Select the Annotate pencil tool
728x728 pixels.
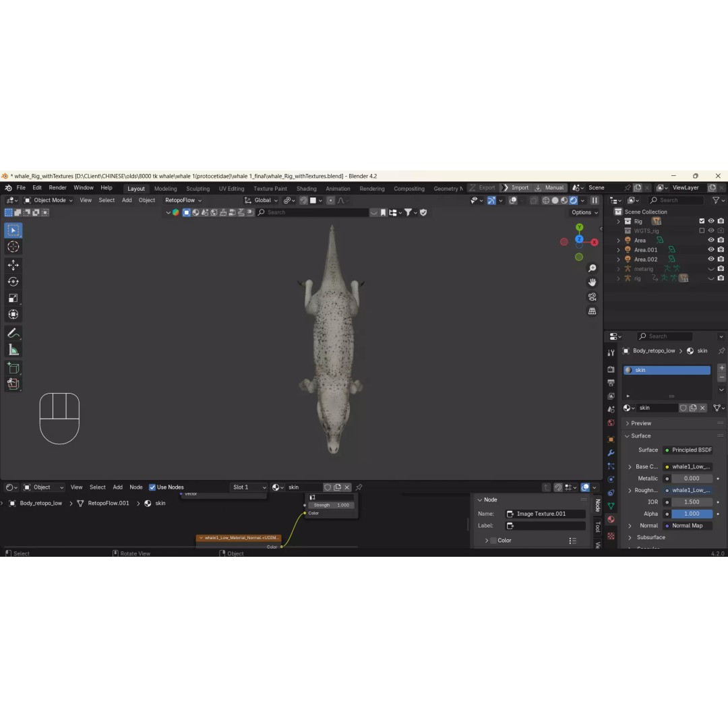click(x=13, y=333)
